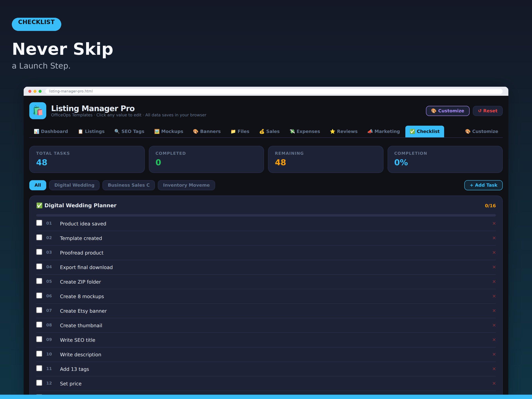The image size is (532, 399).
Task: Remove the 'Create 8 mockups' task
Action: (494, 296)
